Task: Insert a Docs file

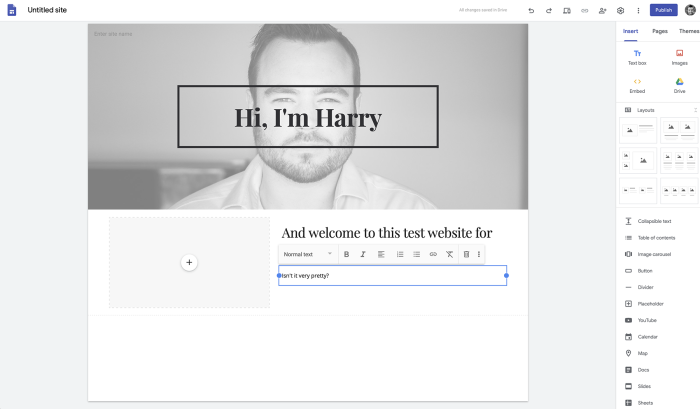Action: [x=643, y=370]
